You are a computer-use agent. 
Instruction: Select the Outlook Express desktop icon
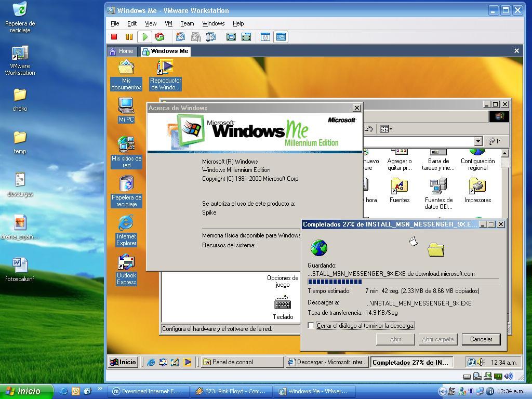tap(126, 270)
